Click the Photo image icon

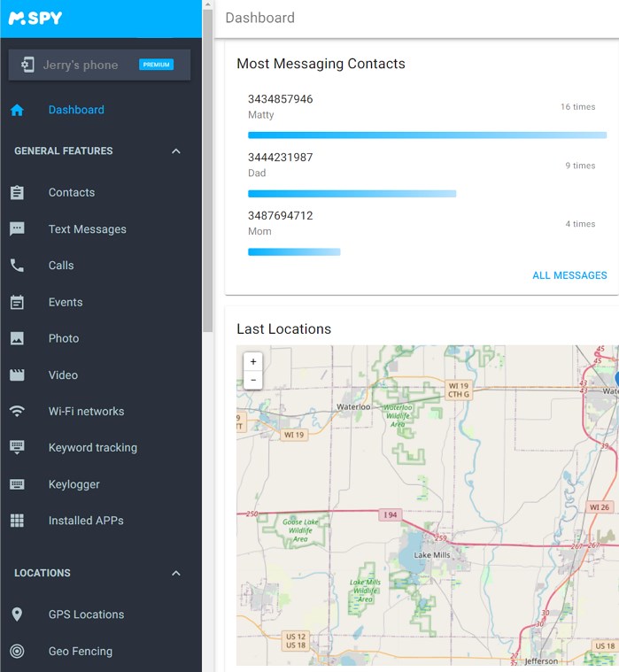17,338
